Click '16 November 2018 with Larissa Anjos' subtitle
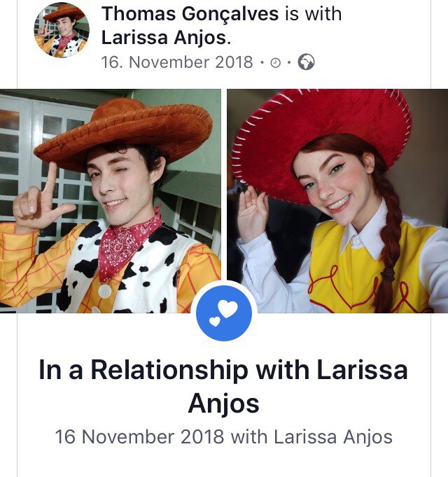This screenshot has height=477, width=448. coord(223,437)
